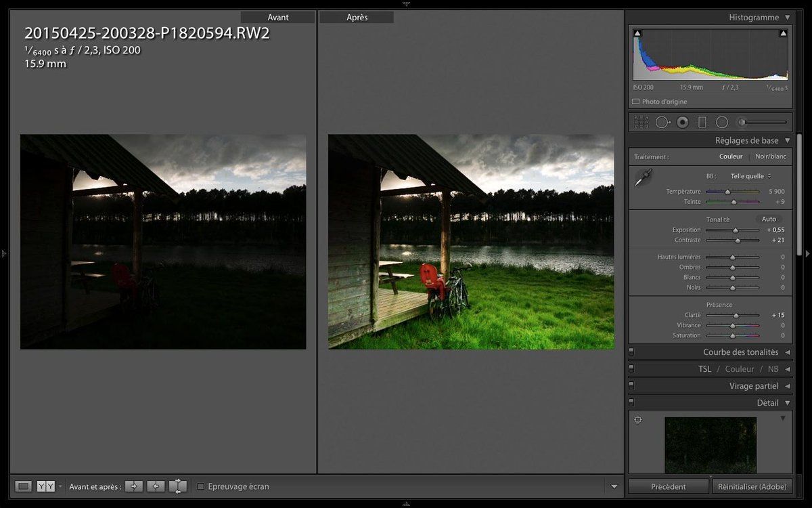Activate the spot removal tool
The image size is (812, 508).
point(662,123)
